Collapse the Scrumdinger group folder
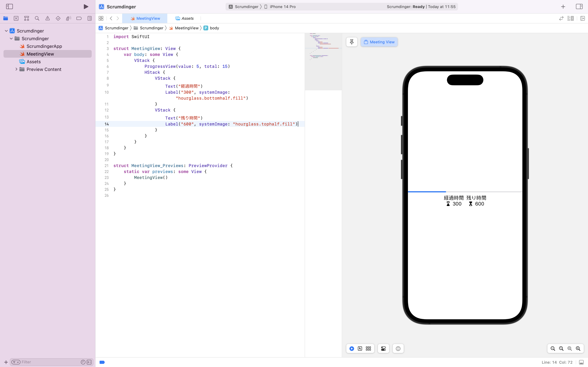The width and height of the screenshot is (588, 367). [11, 39]
